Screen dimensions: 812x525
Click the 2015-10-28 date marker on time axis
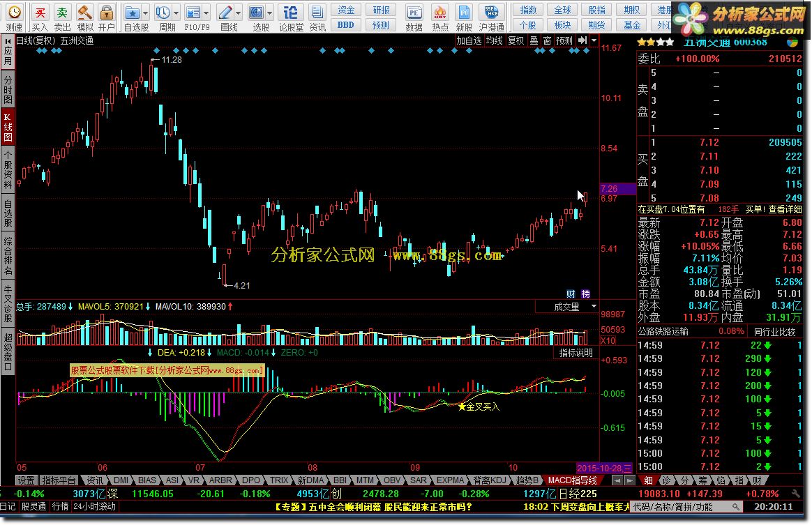point(604,468)
